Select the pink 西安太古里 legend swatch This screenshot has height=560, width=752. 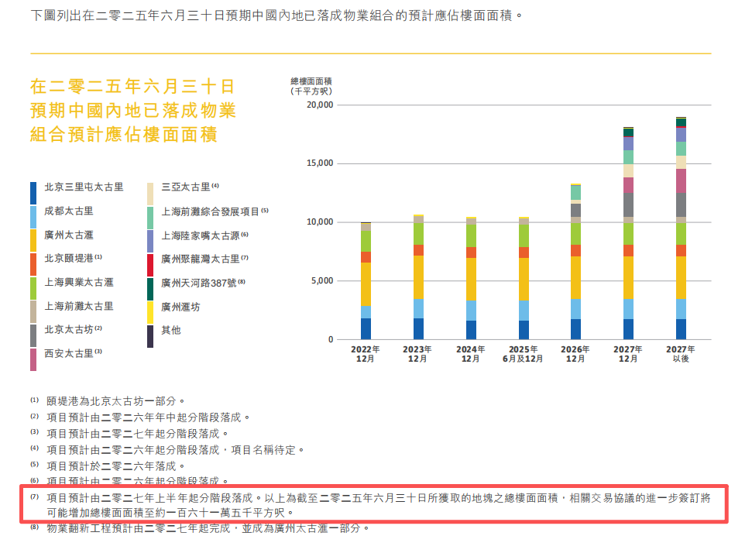33,359
